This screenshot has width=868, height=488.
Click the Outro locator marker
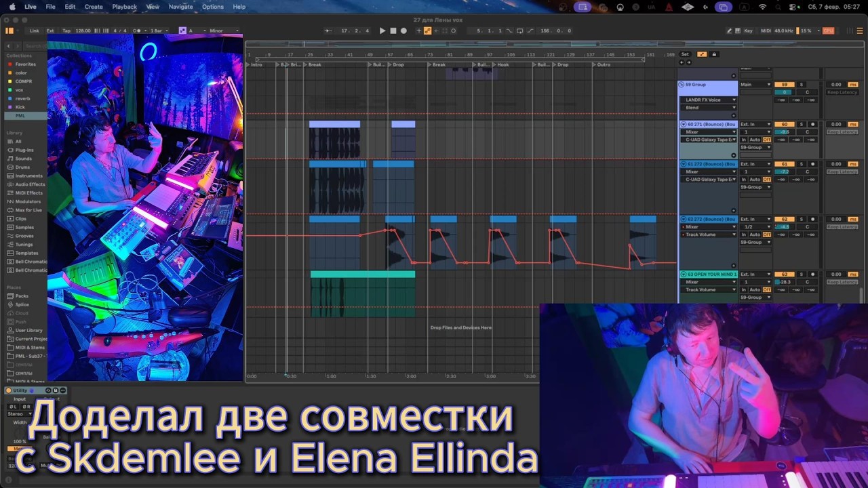603,64
